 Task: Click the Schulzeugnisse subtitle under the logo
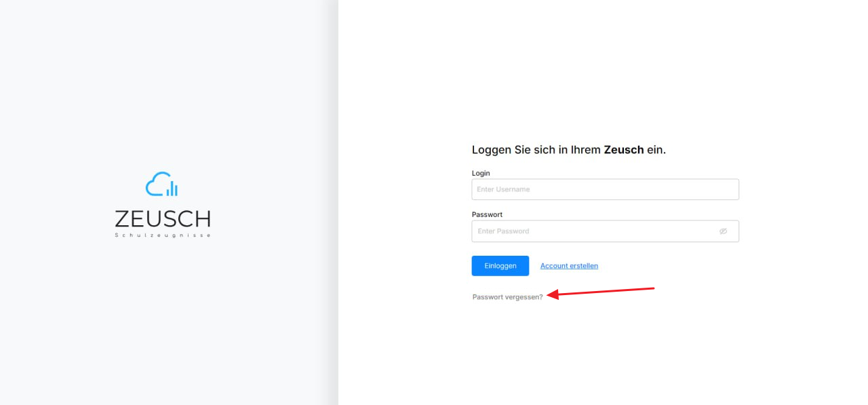pos(163,235)
